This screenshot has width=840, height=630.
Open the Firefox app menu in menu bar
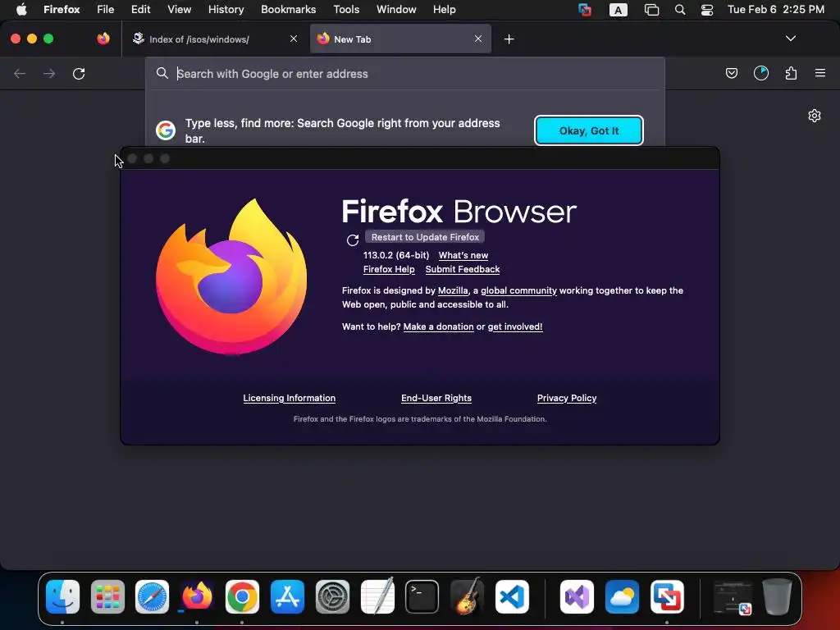pyautogui.click(x=62, y=10)
